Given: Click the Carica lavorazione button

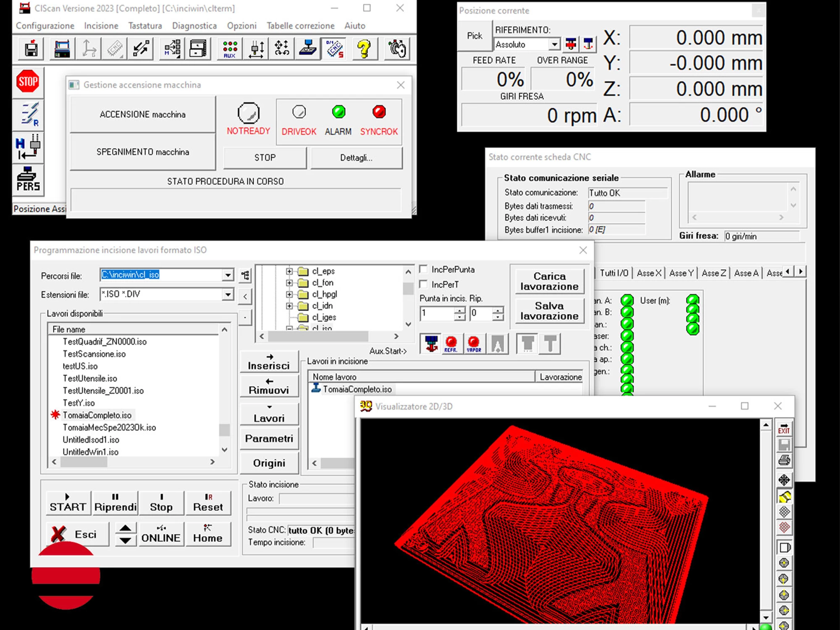Looking at the screenshot, I should tap(549, 281).
